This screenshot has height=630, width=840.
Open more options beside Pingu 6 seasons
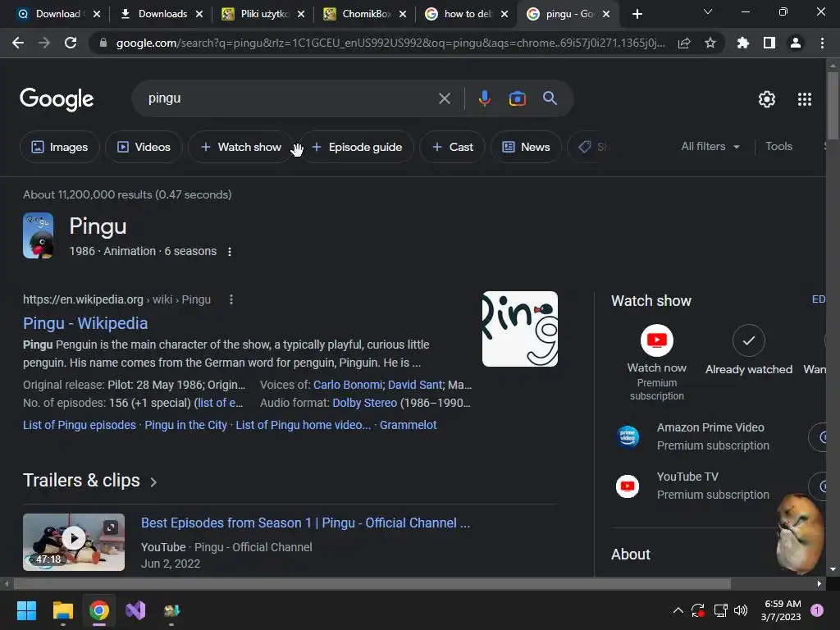[x=230, y=252]
